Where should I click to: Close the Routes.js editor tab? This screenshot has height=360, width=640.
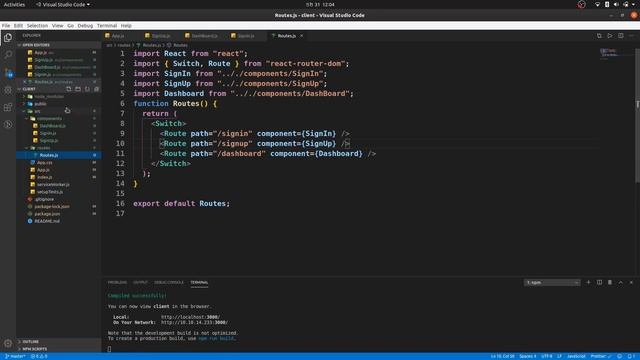pyautogui.click(x=302, y=36)
